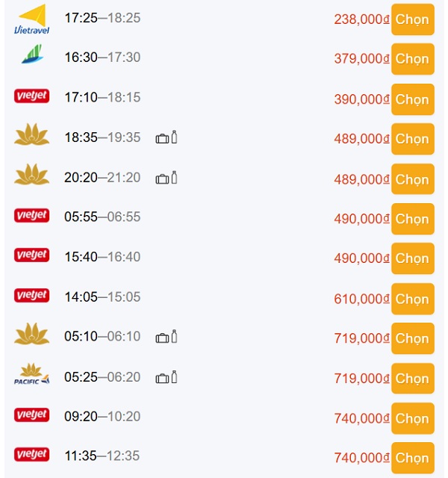Click the Bamboo Airways logo for the 16:30 flight
Viewport: 448px width, 478px height.
(31, 54)
